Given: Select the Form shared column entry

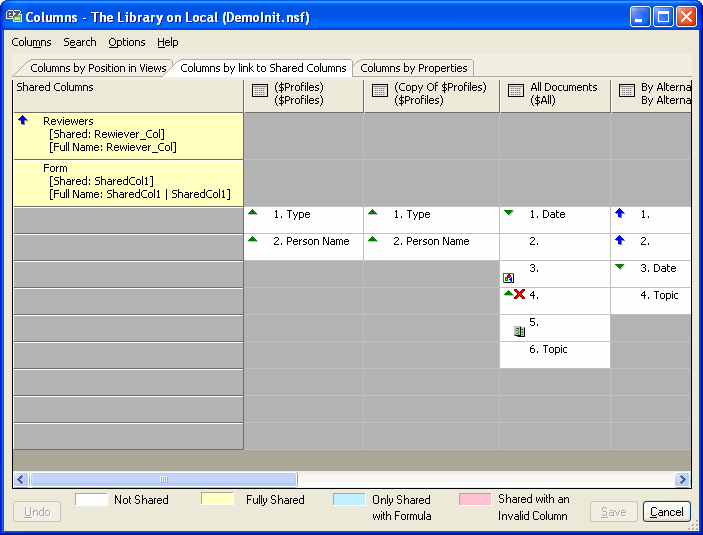Looking at the screenshot, I should pos(128,182).
